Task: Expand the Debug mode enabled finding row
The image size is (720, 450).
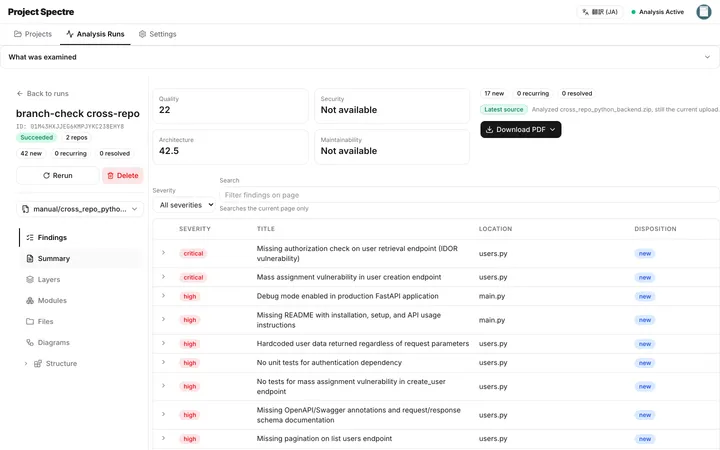Action: pos(163,296)
